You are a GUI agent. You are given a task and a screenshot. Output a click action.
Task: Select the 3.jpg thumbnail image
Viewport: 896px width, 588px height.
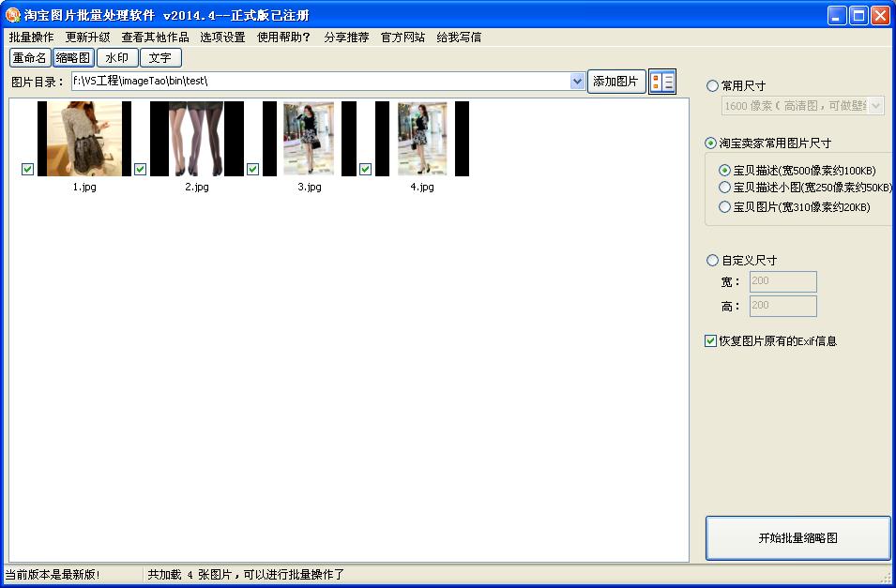[309, 139]
